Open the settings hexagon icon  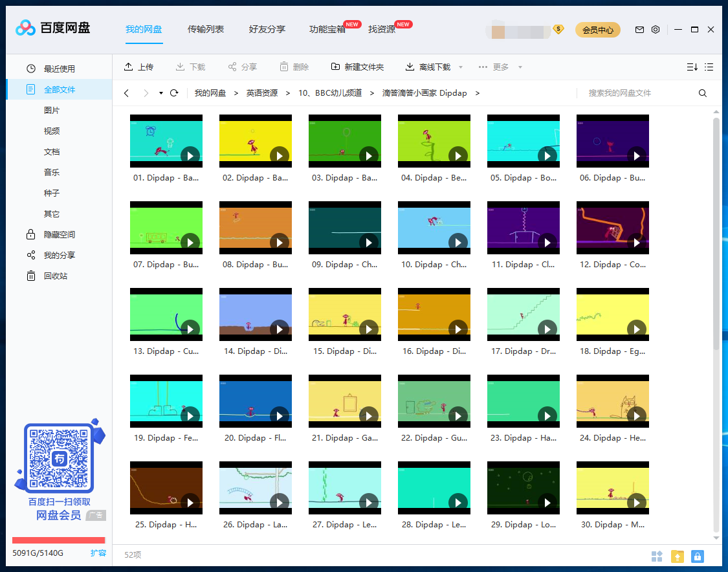(x=656, y=30)
